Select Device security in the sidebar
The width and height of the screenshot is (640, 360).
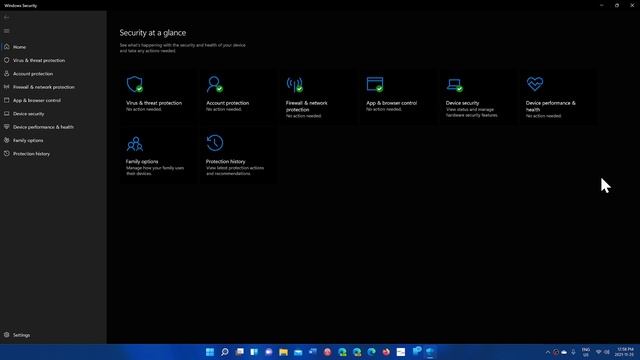pos(53,114)
